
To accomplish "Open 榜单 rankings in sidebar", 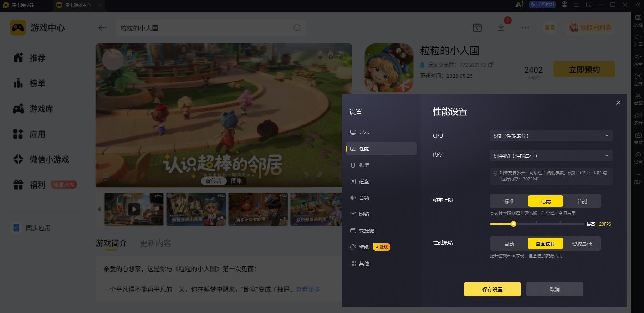I will click(x=30, y=83).
